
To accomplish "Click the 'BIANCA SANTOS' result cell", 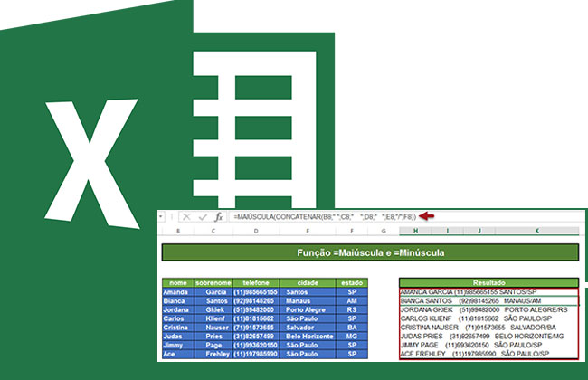I will coord(489,301).
